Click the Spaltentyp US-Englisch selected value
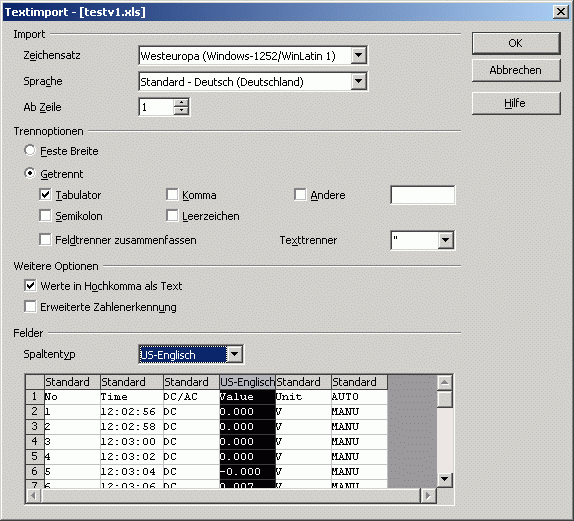Image resolution: width=574 pixels, height=521 pixels. pos(183,354)
